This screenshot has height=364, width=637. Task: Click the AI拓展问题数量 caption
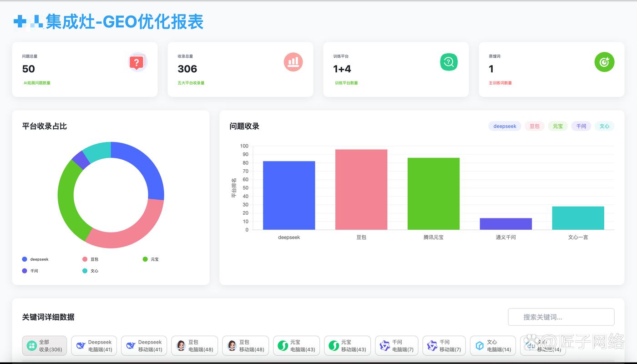[x=37, y=83]
